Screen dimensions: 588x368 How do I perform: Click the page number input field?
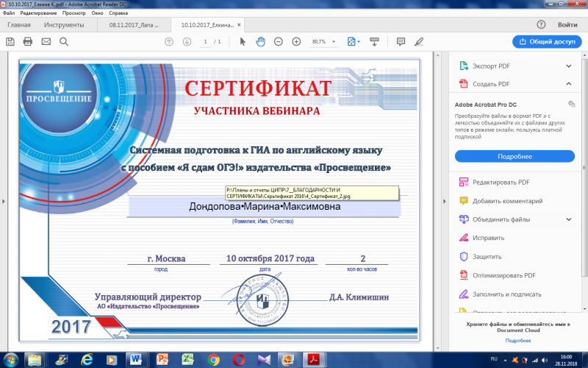click(x=205, y=42)
